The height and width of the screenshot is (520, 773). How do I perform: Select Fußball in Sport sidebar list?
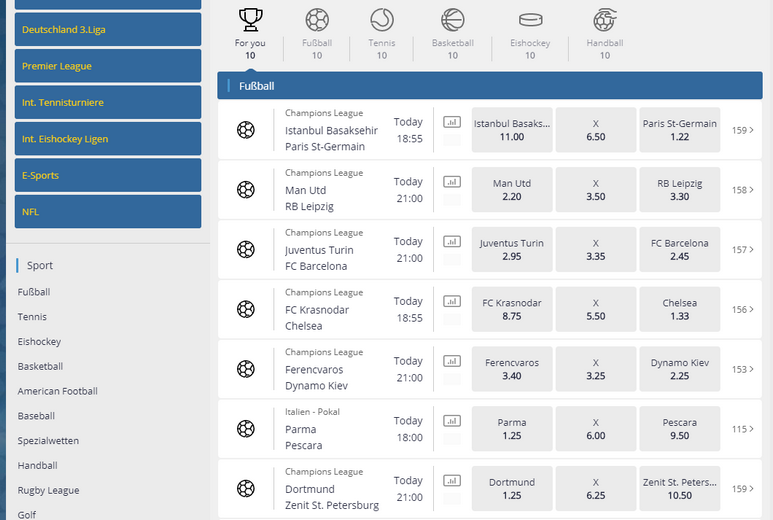34,292
